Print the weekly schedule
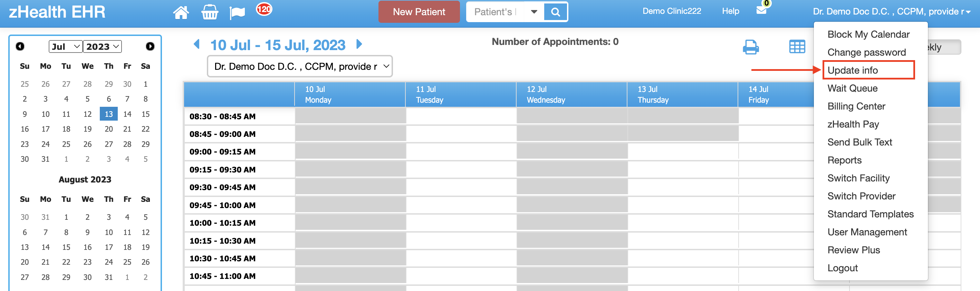 click(751, 46)
